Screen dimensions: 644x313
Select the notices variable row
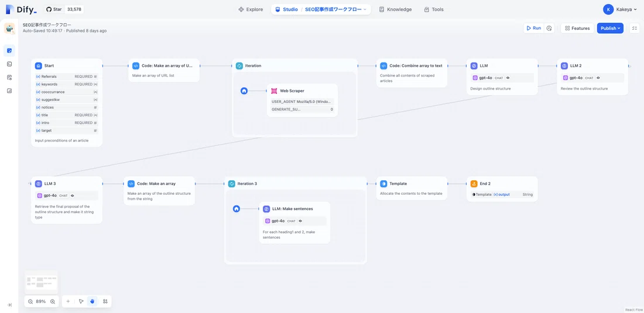click(x=67, y=108)
